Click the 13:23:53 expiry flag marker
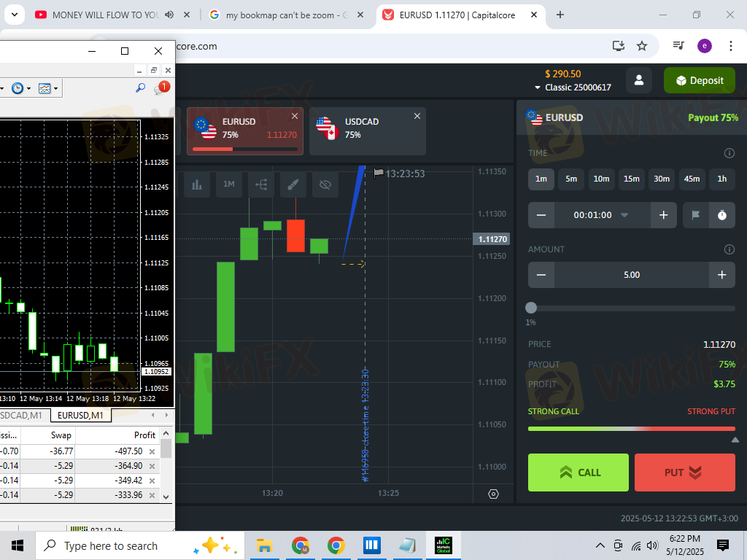 point(399,174)
